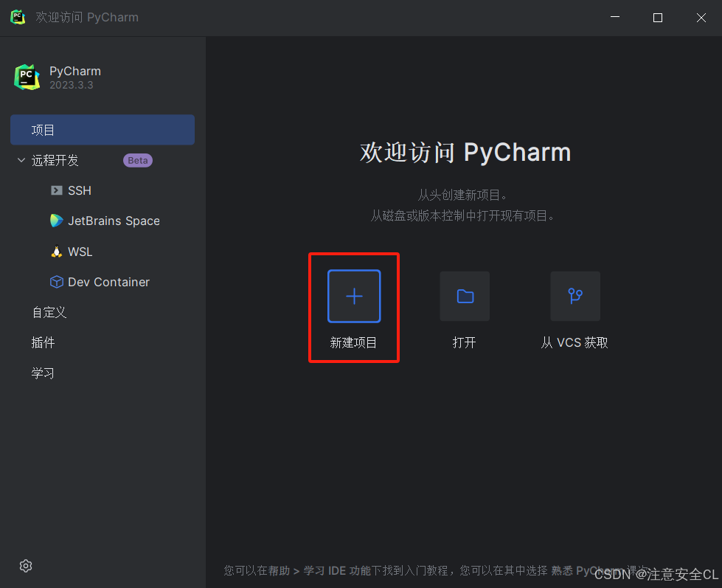Click the Beta badge next to 远程开发
The image size is (722, 588).
[x=138, y=160]
